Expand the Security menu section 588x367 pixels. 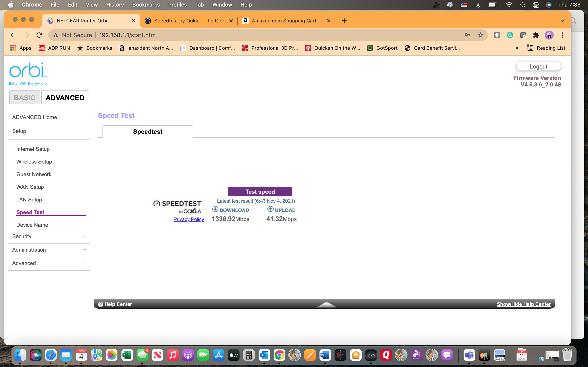tap(85, 236)
